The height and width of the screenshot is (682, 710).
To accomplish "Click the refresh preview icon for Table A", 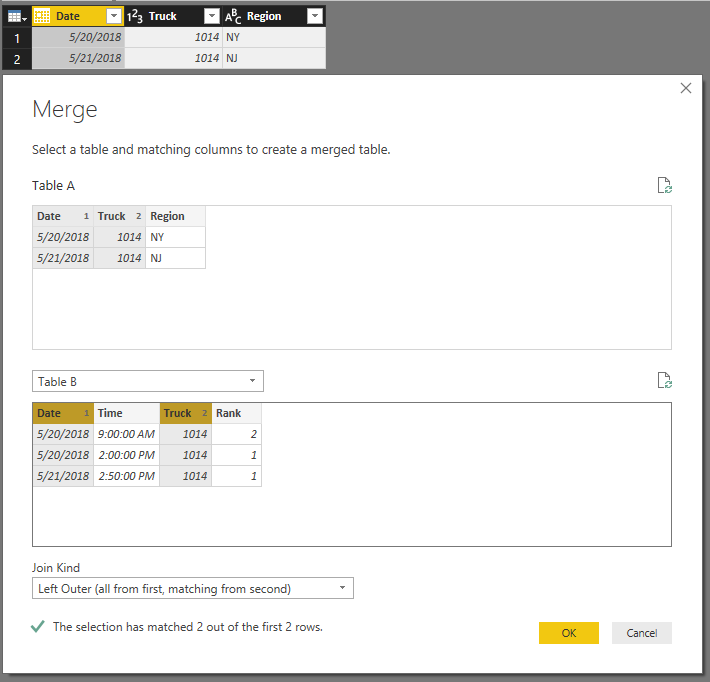I will 664,185.
